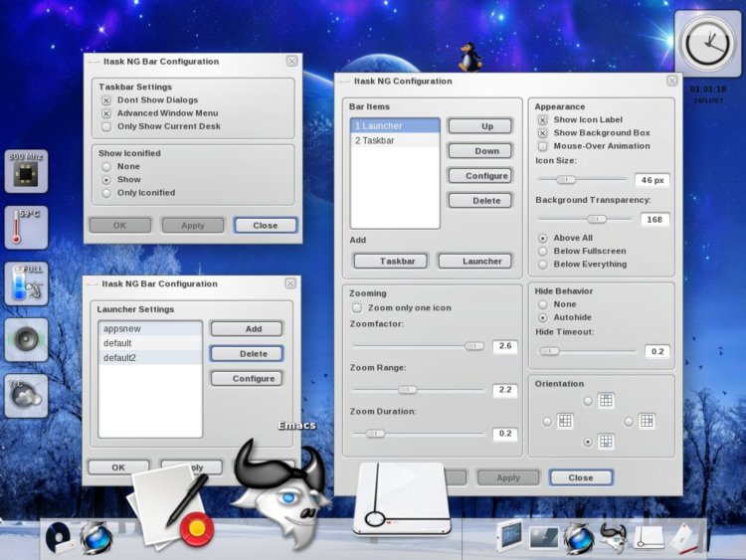This screenshot has height=560, width=746.
Task: Open the terminal icon in the right bar
Action: 544,538
